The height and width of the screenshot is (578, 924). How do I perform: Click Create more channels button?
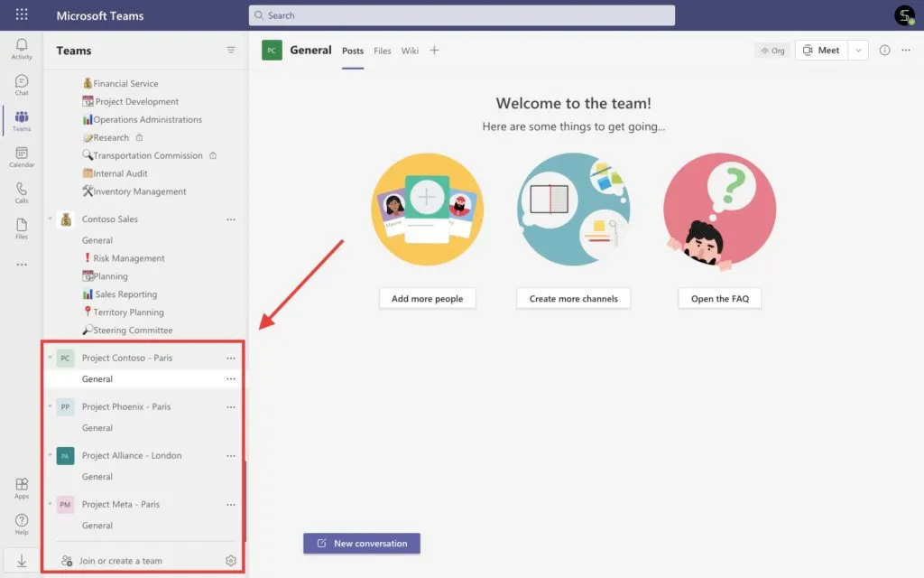(x=573, y=298)
